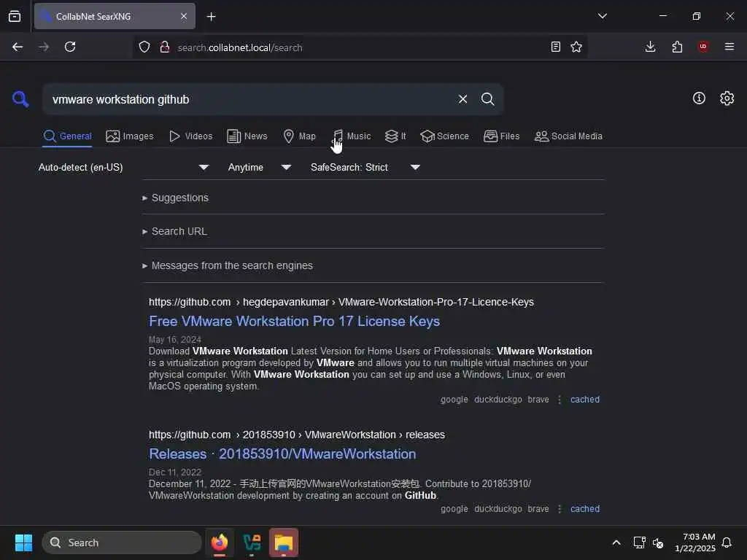Open Releases · 201853910/VMwareWorkstation result

282,454
